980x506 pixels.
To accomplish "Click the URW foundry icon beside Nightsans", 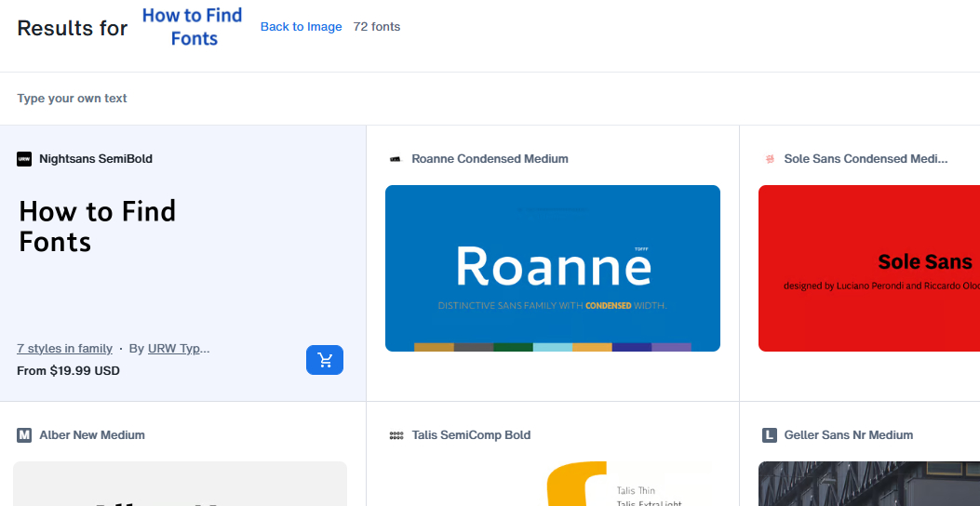I will click(x=24, y=159).
